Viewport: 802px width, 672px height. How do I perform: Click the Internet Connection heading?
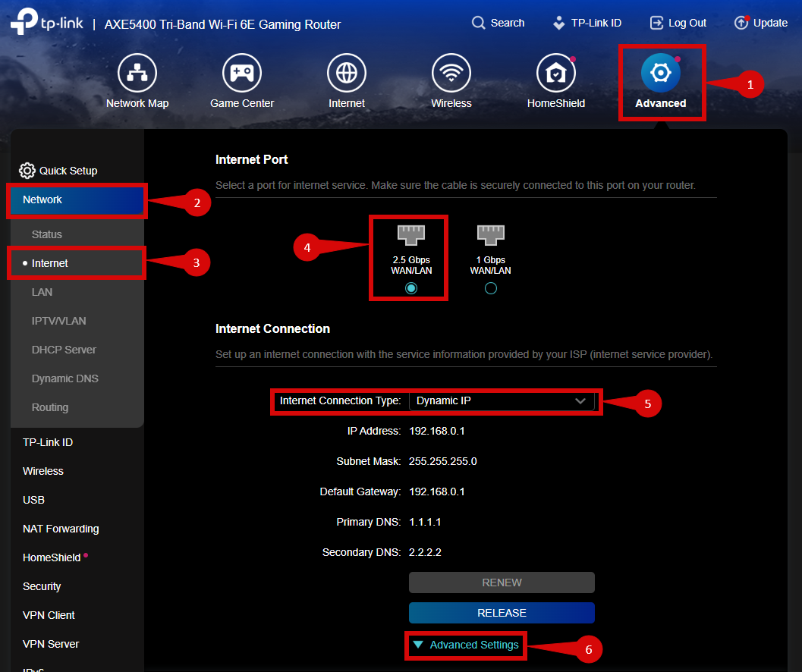point(272,329)
